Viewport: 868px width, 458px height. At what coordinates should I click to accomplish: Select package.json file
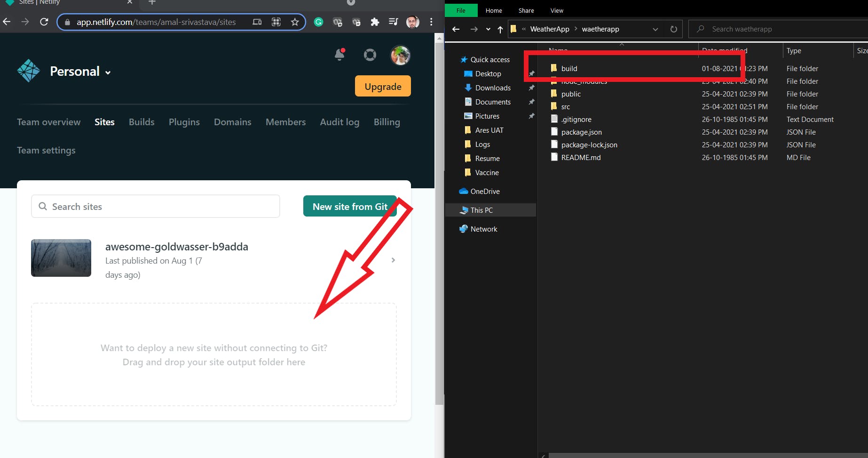[x=581, y=132]
